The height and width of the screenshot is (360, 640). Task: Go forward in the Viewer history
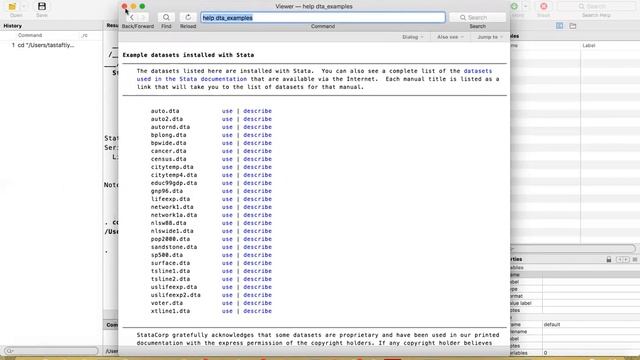(143, 18)
